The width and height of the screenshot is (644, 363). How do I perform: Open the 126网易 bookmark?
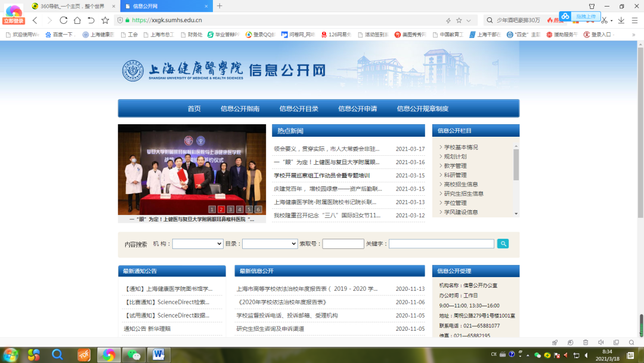[x=336, y=35]
